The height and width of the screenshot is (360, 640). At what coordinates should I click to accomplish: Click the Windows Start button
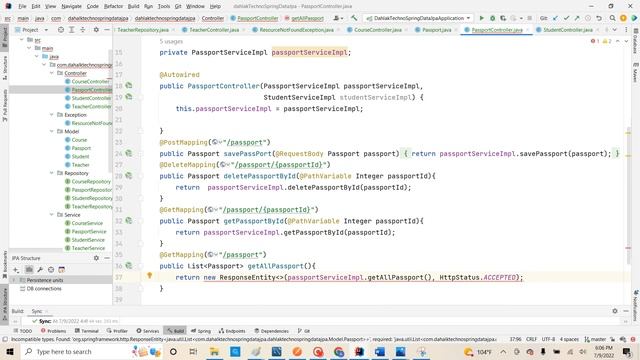pyautogui.click(x=10, y=351)
